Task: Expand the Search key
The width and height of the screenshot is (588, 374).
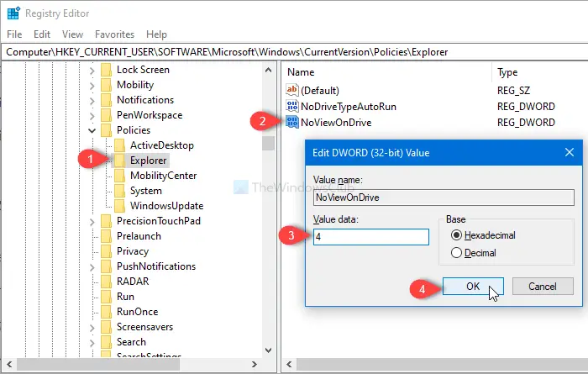Action: tap(92, 343)
